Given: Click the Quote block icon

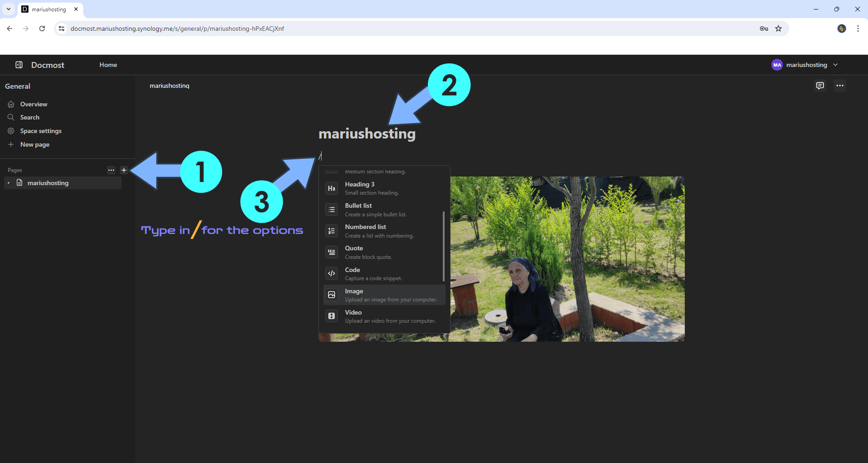Looking at the screenshot, I should [x=332, y=252].
